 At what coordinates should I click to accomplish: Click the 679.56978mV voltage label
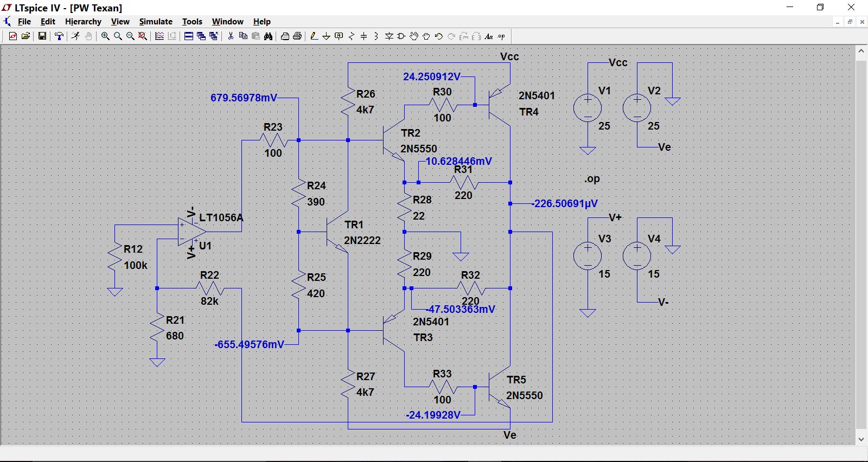click(244, 98)
